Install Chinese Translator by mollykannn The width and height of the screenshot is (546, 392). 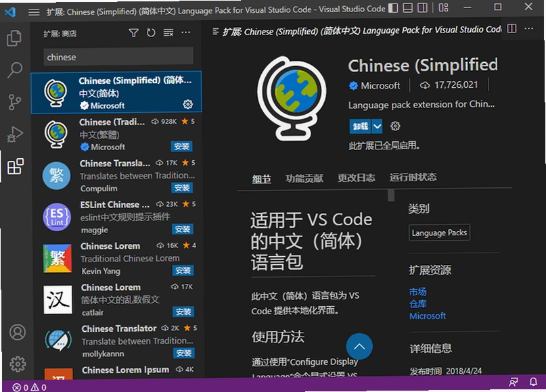[184, 353]
